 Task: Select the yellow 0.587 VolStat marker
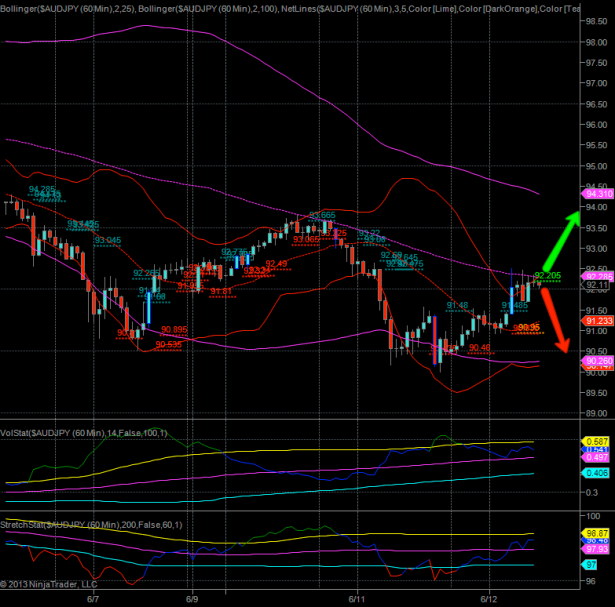point(598,441)
